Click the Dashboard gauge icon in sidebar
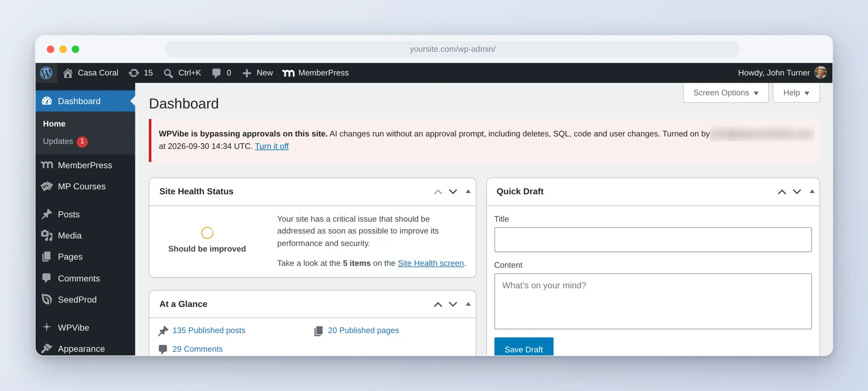868x391 pixels. coord(47,101)
